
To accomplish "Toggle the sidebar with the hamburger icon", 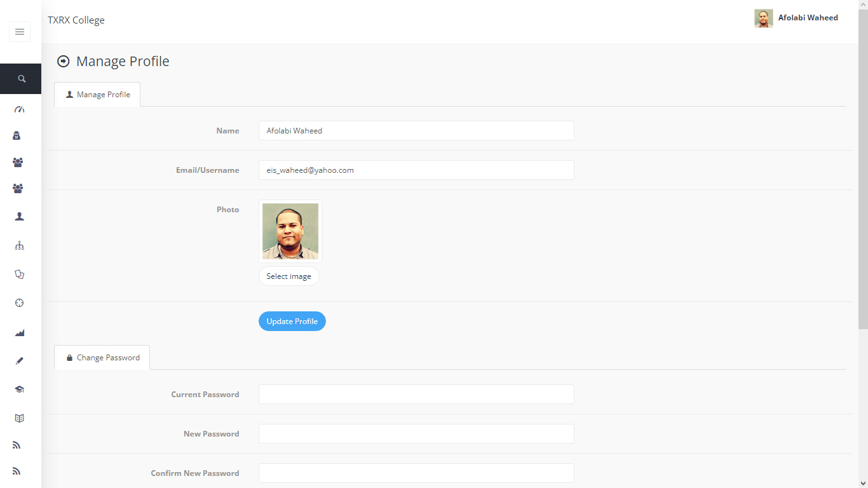I will 19,31.
